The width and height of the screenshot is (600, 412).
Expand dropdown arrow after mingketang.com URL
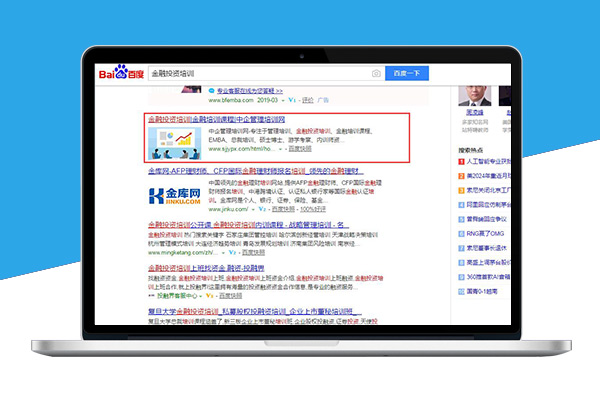223,253
